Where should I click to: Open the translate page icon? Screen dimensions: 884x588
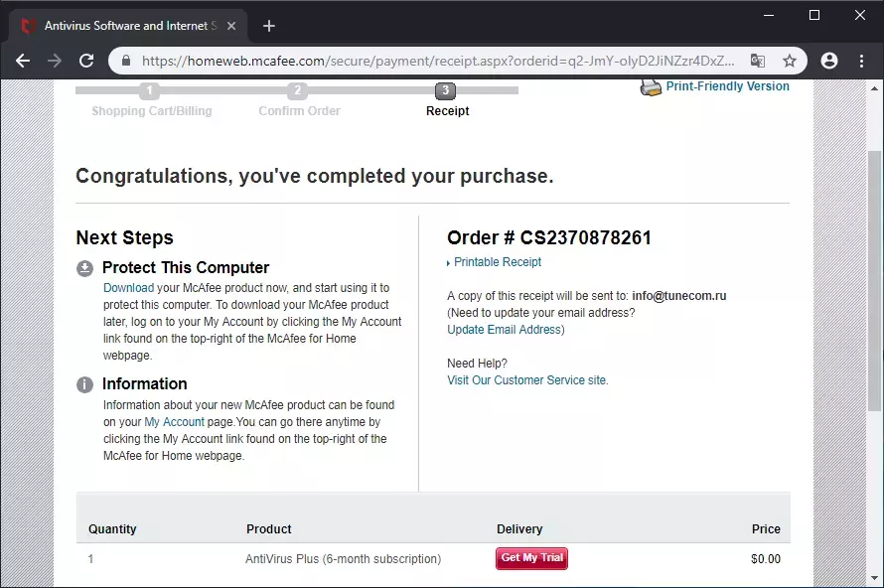point(758,61)
